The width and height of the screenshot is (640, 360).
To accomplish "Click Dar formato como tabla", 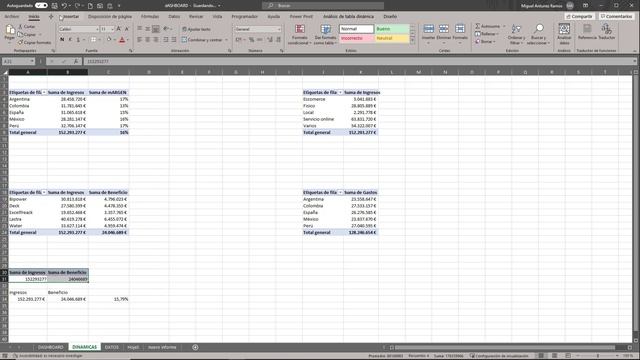I will point(325,34).
